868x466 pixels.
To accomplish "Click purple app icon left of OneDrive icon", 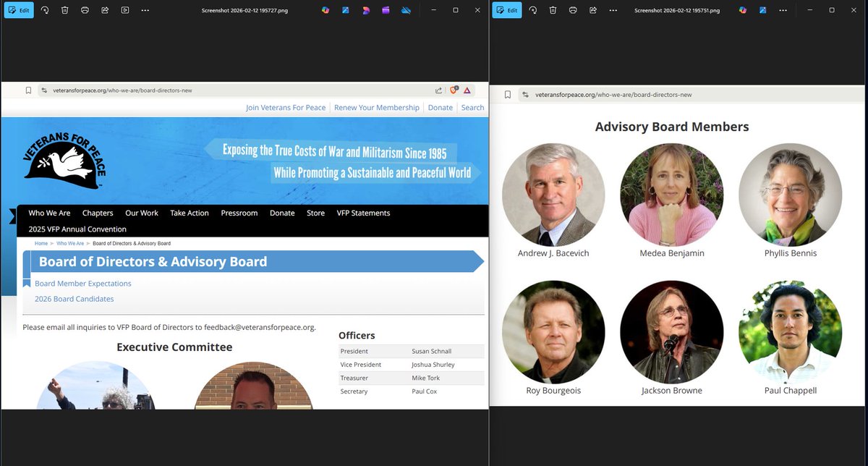I will 386,10.
